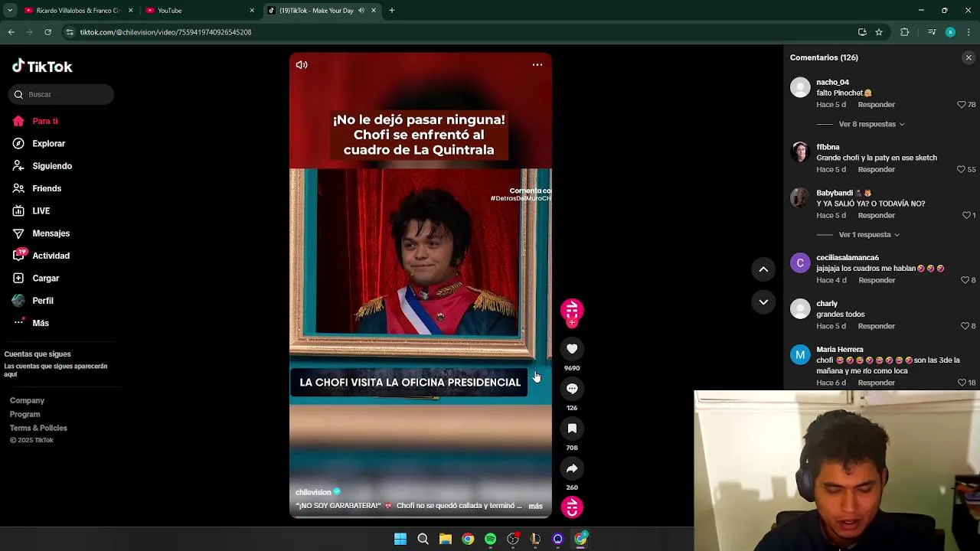Image resolution: width=980 pixels, height=551 pixels.
Task: Switch to the YouTube browser tab
Action: click(x=199, y=11)
